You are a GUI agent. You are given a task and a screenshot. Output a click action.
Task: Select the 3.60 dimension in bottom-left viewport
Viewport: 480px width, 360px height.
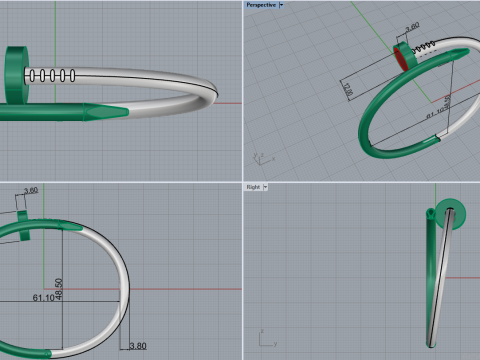(x=31, y=191)
